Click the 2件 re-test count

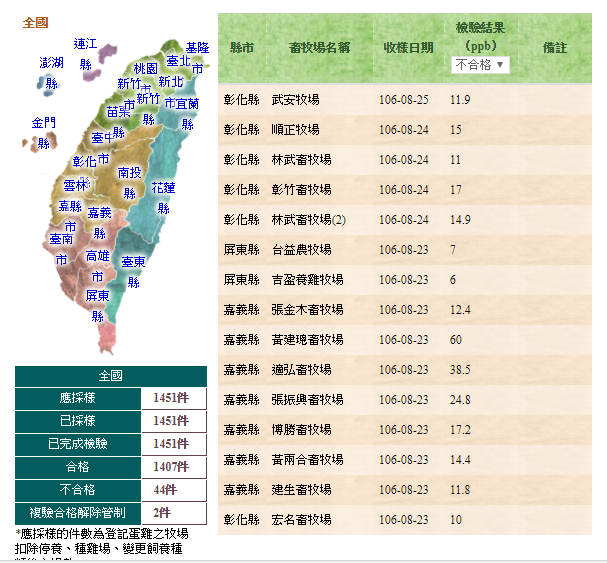(162, 513)
